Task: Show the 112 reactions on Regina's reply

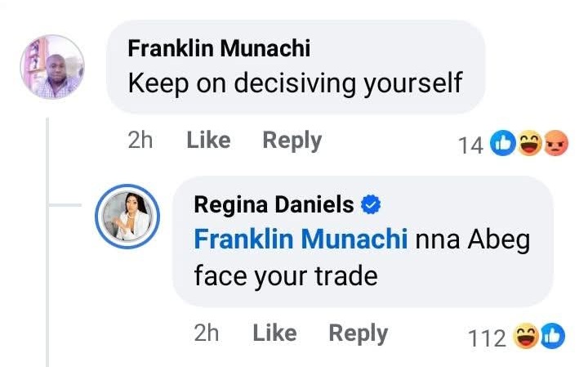Action: (x=488, y=337)
